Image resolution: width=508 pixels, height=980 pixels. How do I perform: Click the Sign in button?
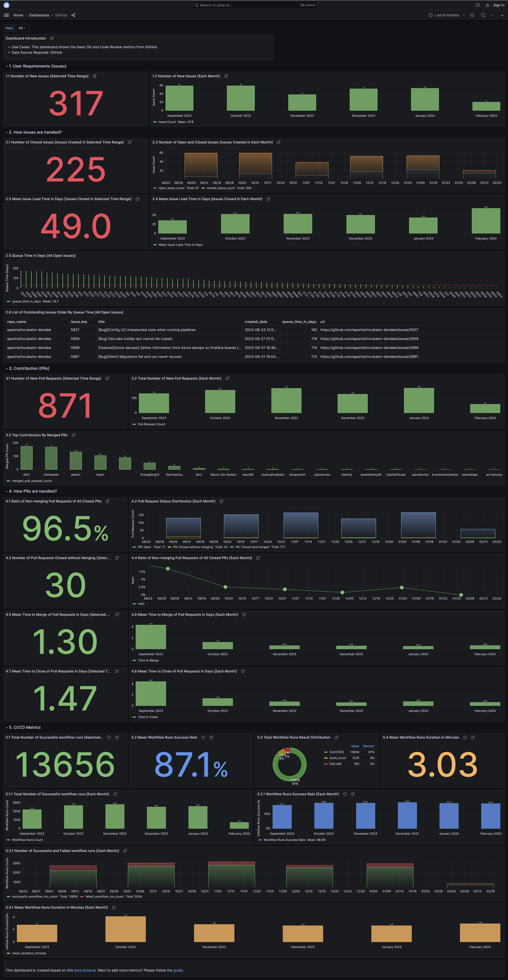tap(499, 5)
